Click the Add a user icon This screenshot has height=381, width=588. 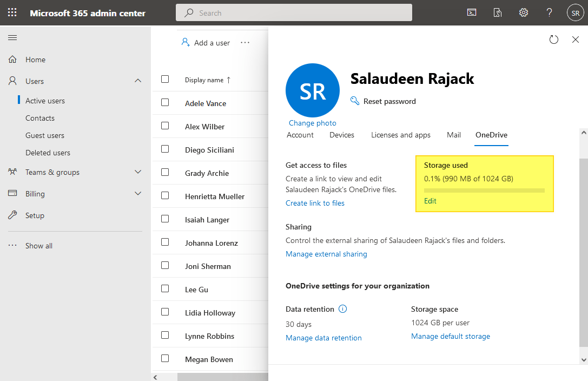pos(186,42)
